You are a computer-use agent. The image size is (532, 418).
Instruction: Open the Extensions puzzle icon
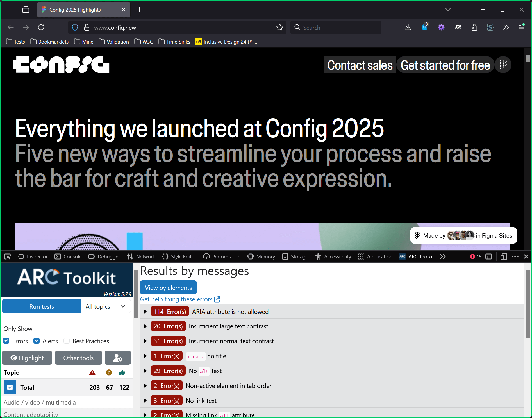[474, 27]
